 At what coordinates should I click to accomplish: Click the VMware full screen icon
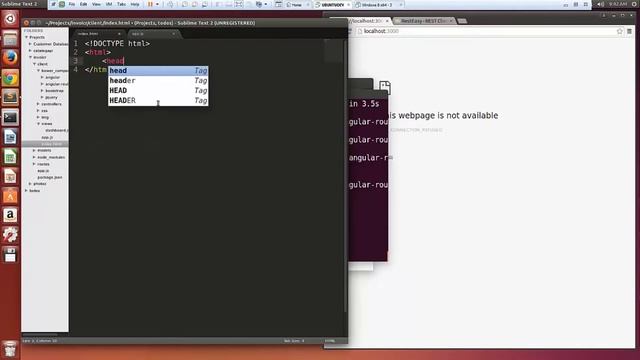click(x=239, y=4)
